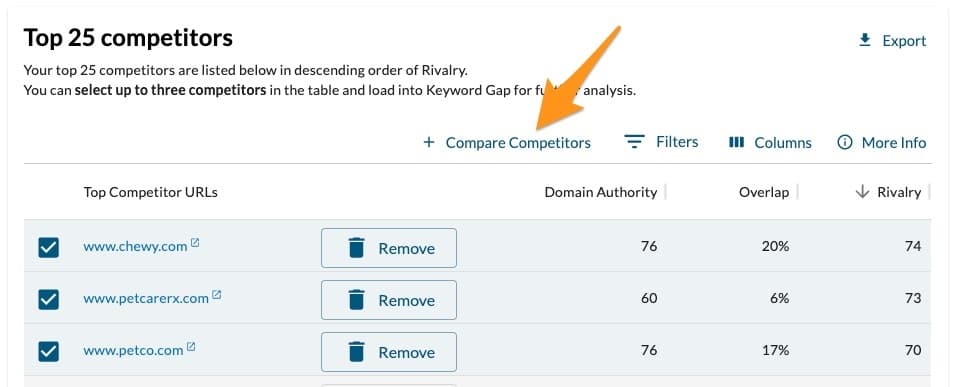Visit the www.chewy.com link

pyautogui.click(x=135, y=246)
